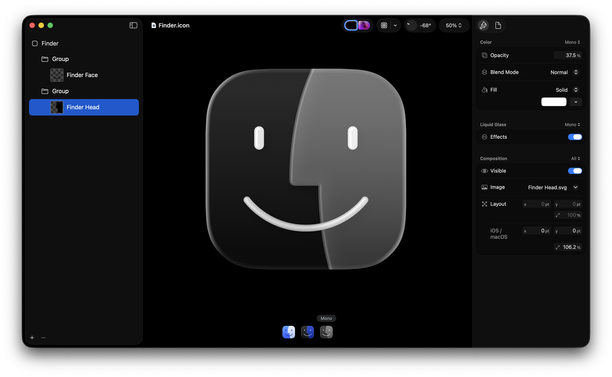The height and width of the screenshot is (377, 612).
Task: Add a layer with the plus button
Action: tap(32, 338)
